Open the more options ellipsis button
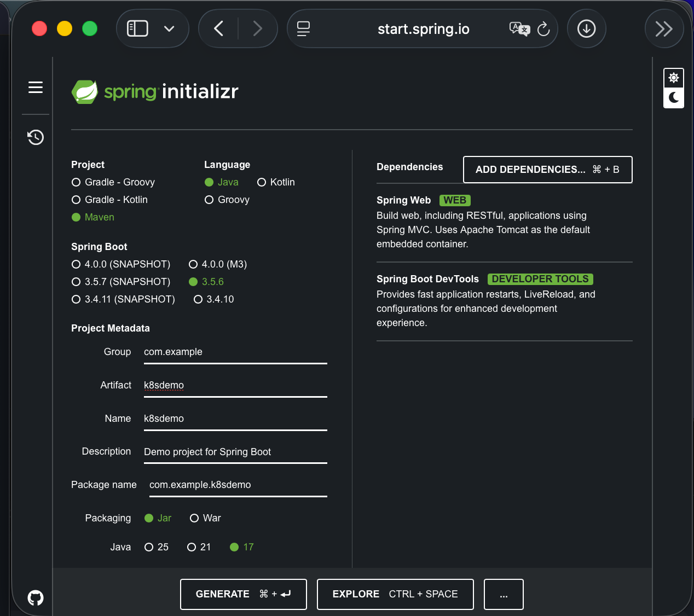 point(504,594)
